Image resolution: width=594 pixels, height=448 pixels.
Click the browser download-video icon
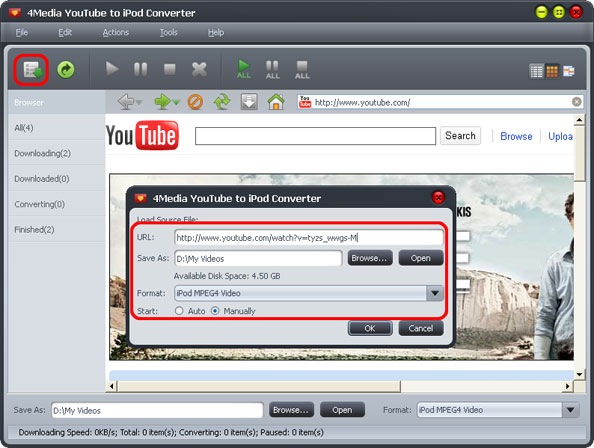coord(249,102)
